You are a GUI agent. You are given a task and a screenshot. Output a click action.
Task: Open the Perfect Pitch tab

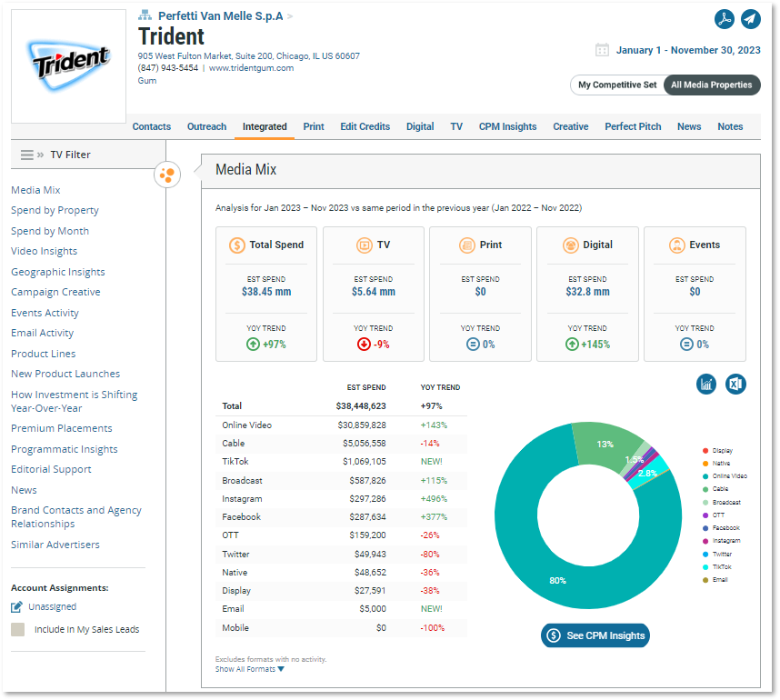coord(634,127)
